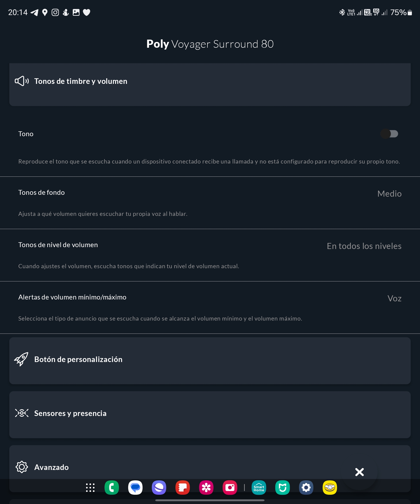Click the rocket icon for Botón de personalización
Viewport: 420px width, 504px height.
point(21,359)
